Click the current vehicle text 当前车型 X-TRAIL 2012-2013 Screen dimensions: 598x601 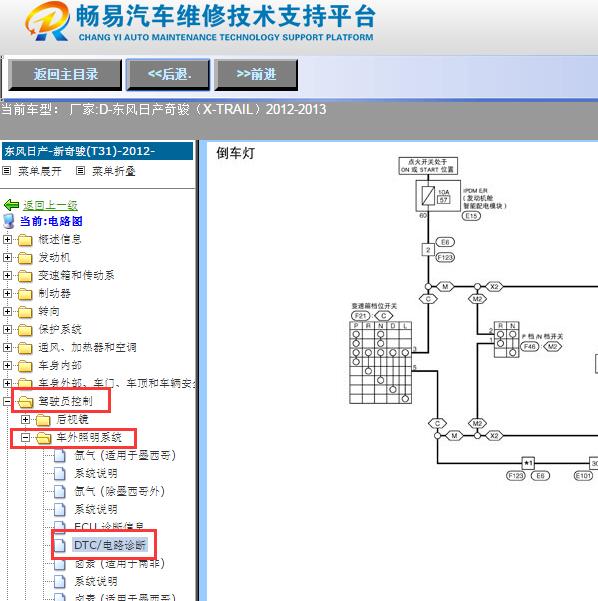pos(164,110)
